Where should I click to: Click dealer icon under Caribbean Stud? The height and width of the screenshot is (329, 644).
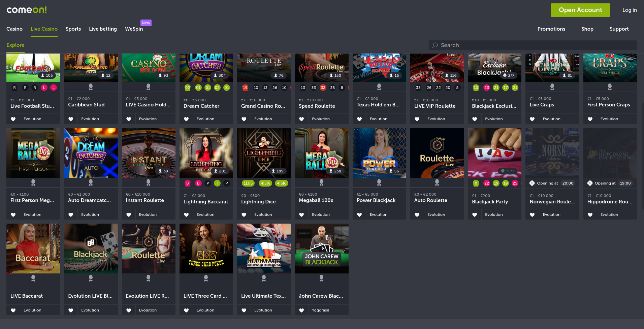[91, 87]
